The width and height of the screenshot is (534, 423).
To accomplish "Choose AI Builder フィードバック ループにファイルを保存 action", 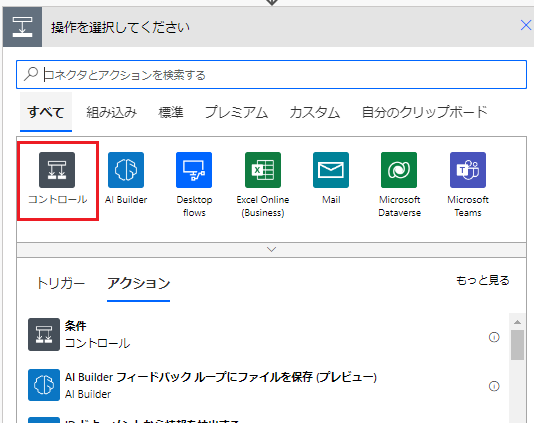I will click(x=264, y=385).
